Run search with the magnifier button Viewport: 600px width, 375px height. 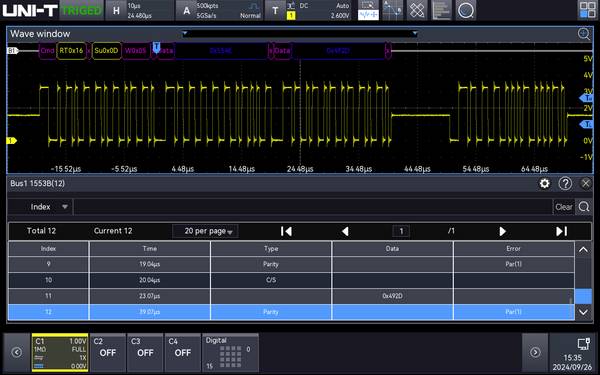coord(584,207)
